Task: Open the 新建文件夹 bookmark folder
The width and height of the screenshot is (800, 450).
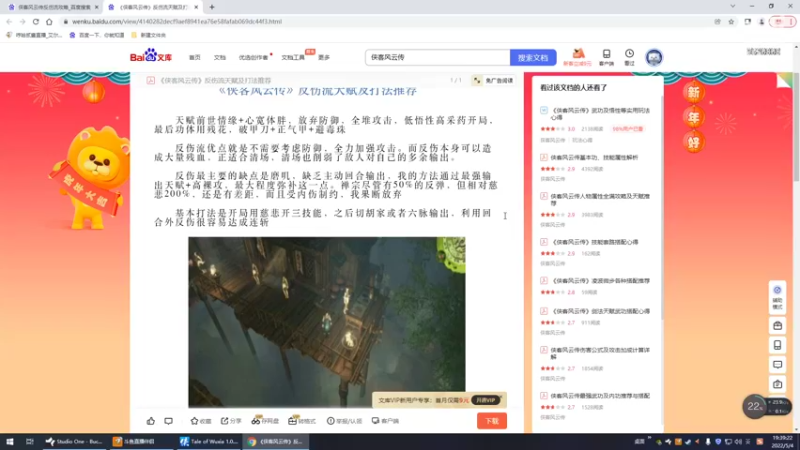Action: point(148,35)
